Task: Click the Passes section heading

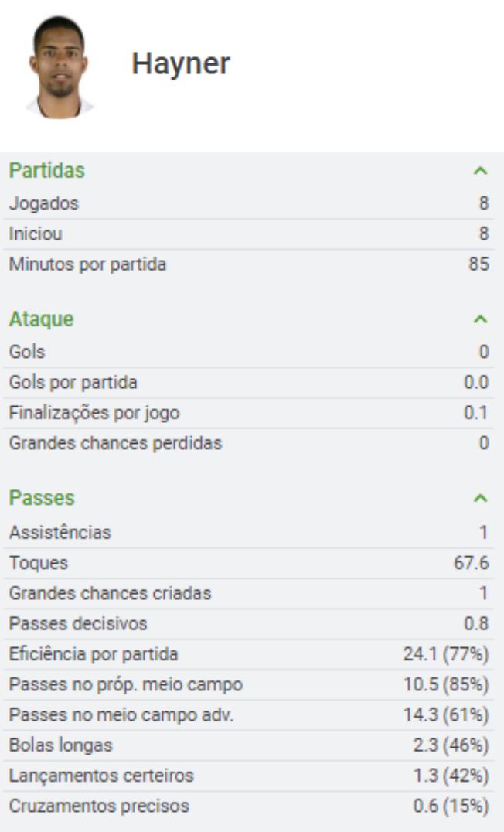Action: click(x=42, y=499)
